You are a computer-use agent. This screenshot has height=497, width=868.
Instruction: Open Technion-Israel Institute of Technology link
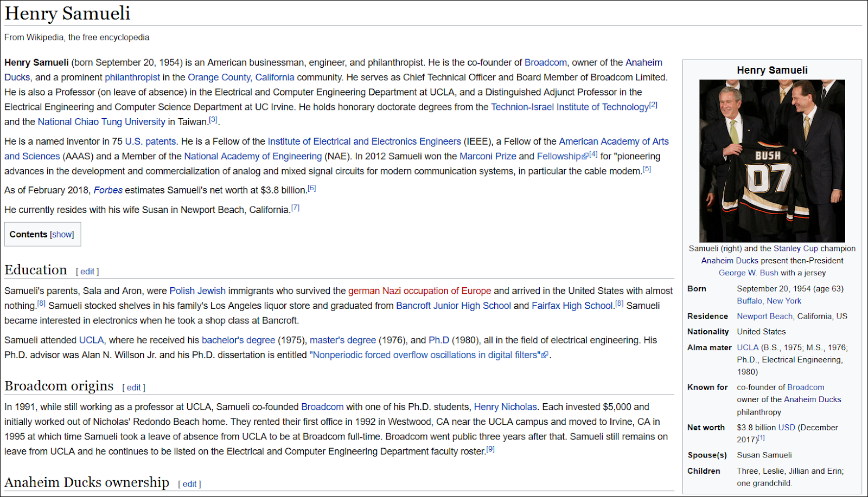pyautogui.click(x=570, y=107)
